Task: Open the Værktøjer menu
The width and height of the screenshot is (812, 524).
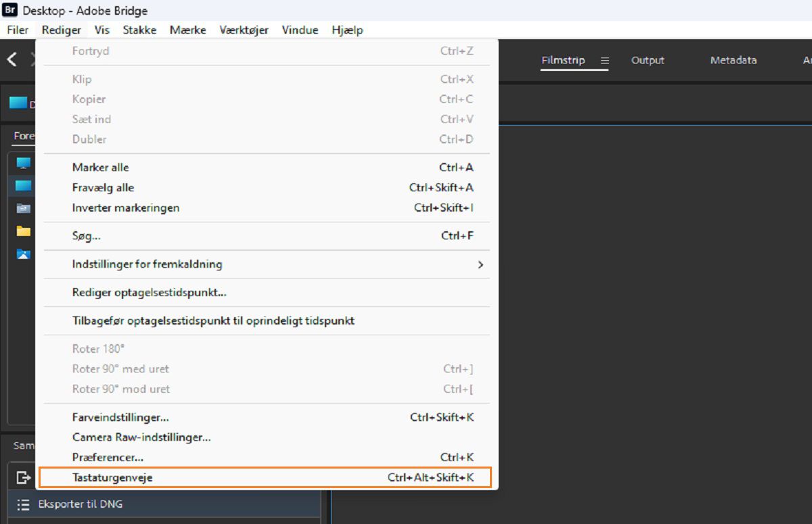Action: 244,30
